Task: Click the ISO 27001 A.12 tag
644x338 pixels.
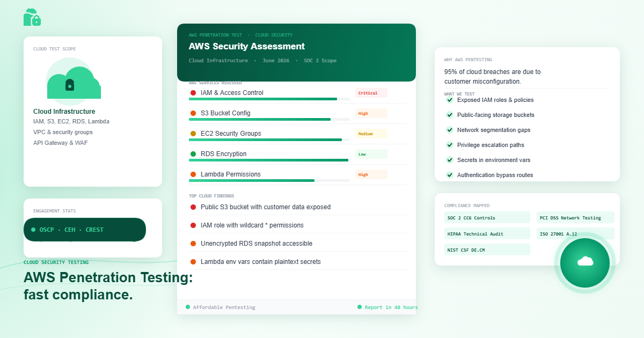Action: coord(575,233)
